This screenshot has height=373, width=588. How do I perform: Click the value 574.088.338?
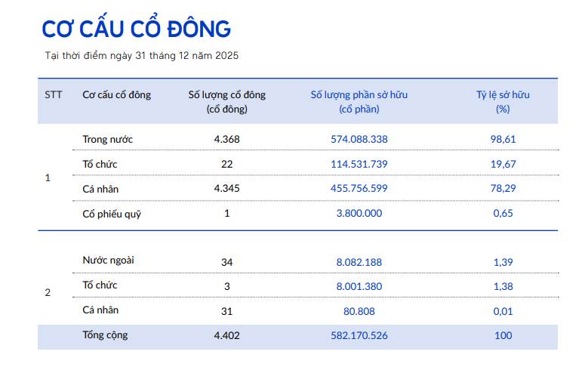click(x=359, y=139)
